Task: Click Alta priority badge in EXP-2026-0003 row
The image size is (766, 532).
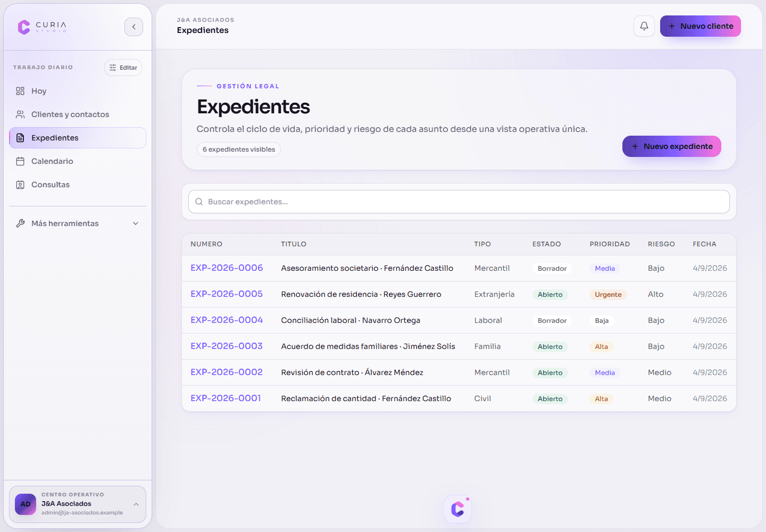Action: 601,347
